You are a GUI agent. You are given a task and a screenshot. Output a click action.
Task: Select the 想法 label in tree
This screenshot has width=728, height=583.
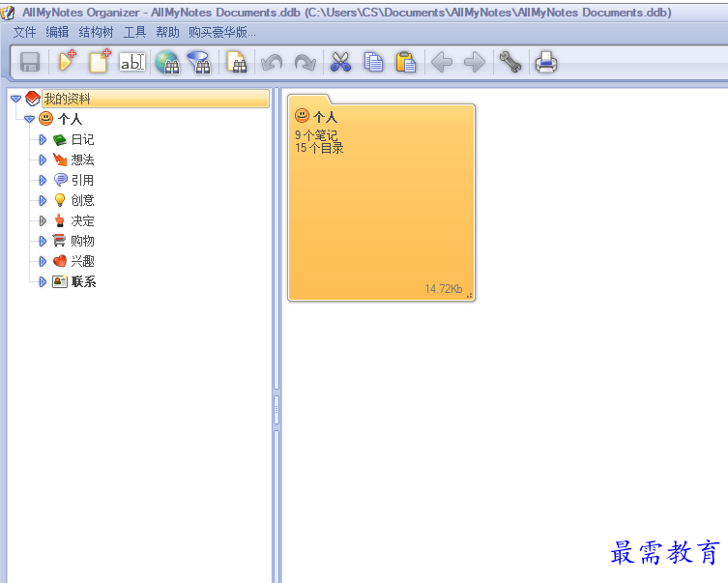click(82, 160)
